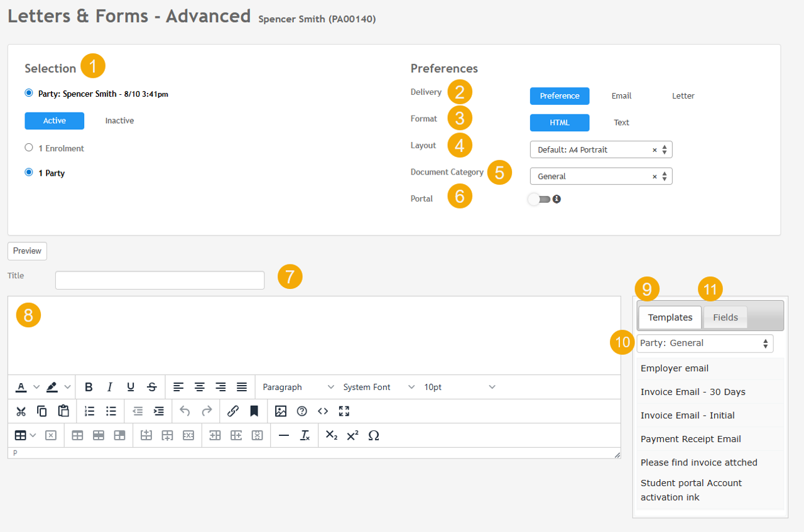
Task: Center align text
Action: point(200,387)
